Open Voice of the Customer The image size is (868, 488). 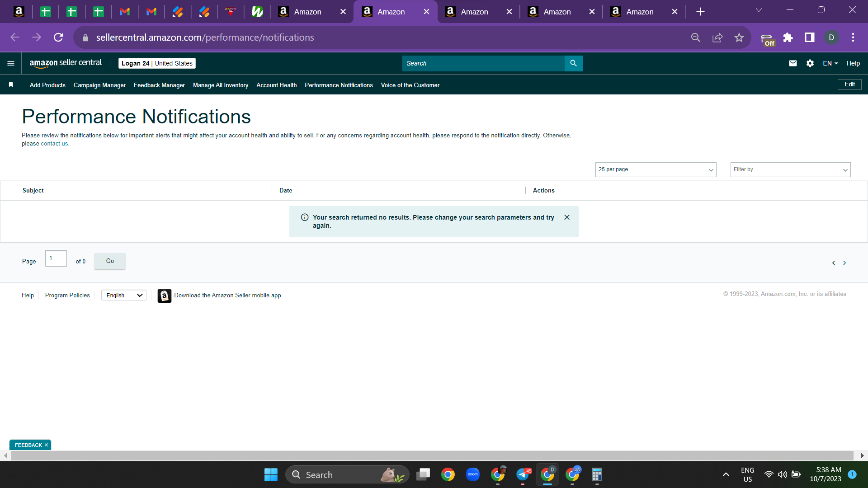point(410,85)
